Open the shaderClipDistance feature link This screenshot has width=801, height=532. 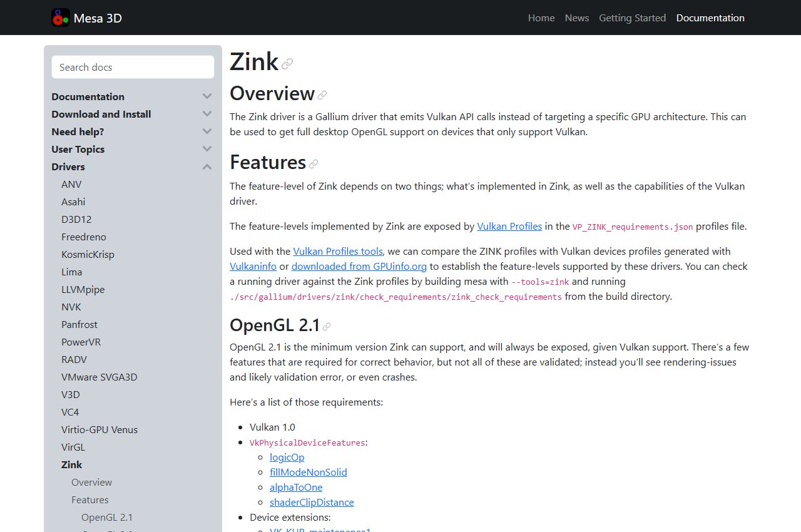click(x=312, y=502)
